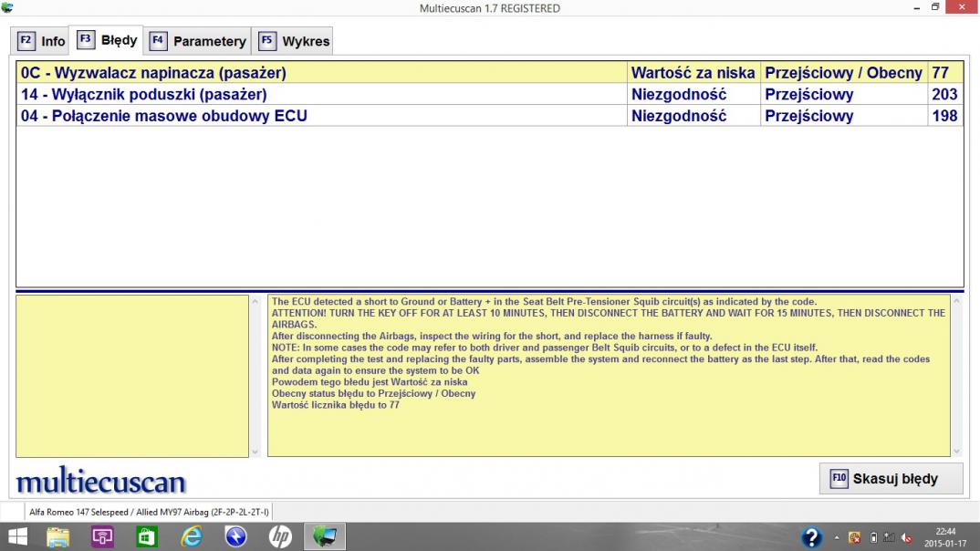Click the F10 key icon on Skasuj błędy

pos(839,479)
